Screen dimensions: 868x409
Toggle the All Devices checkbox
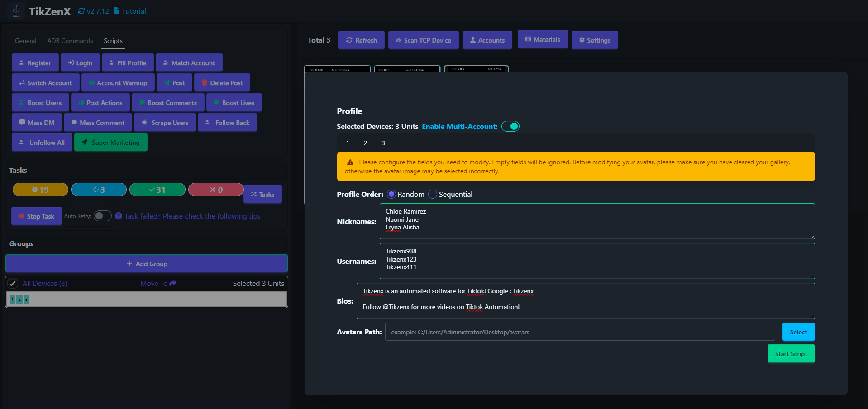tap(13, 284)
